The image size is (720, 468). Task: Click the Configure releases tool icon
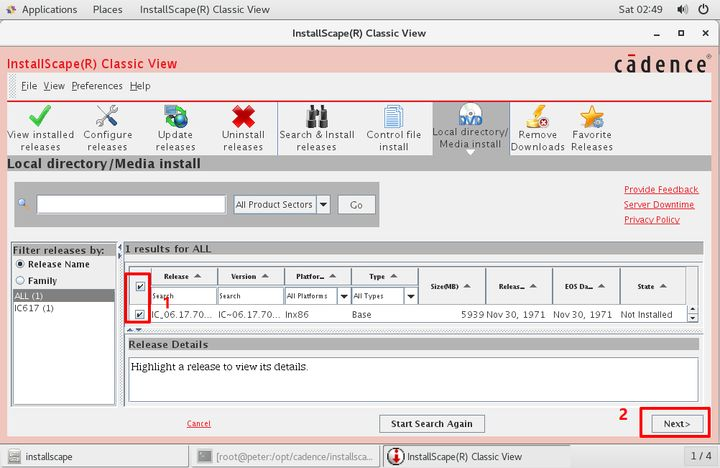point(107,128)
